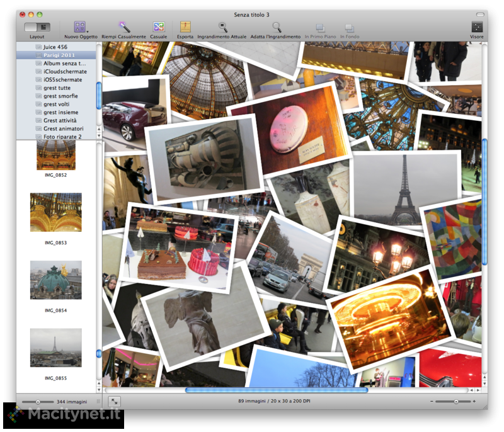Click the Eiffel Tower photo in collage
The image size is (504, 432).
point(406,190)
